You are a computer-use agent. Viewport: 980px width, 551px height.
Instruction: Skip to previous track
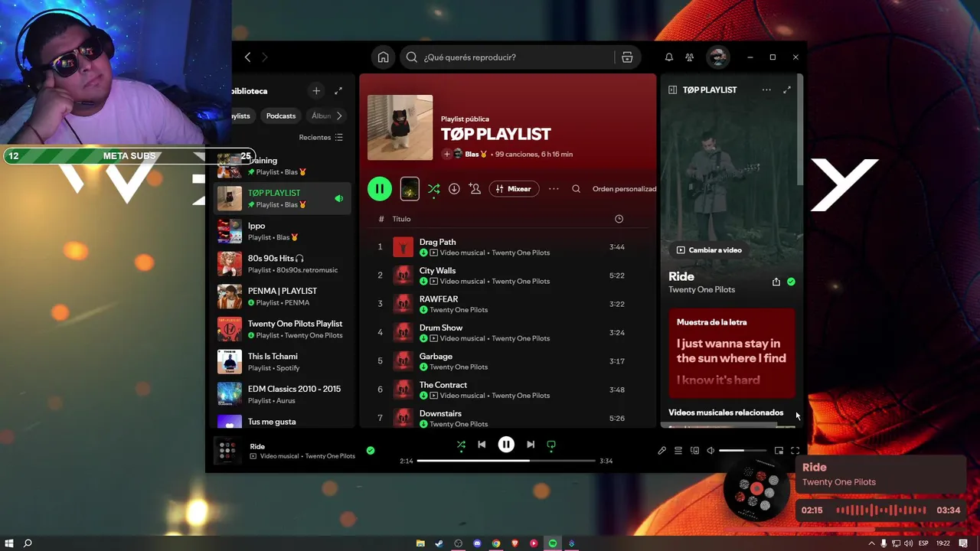click(x=482, y=445)
